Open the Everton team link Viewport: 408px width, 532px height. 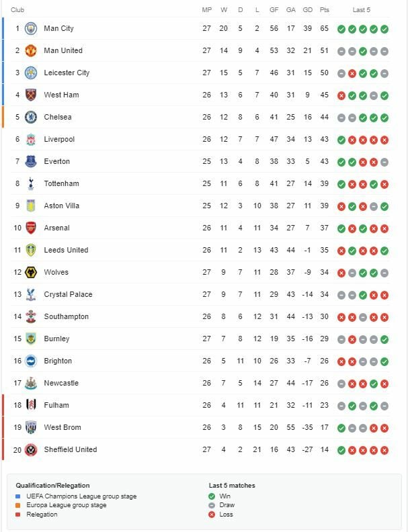click(56, 161)
